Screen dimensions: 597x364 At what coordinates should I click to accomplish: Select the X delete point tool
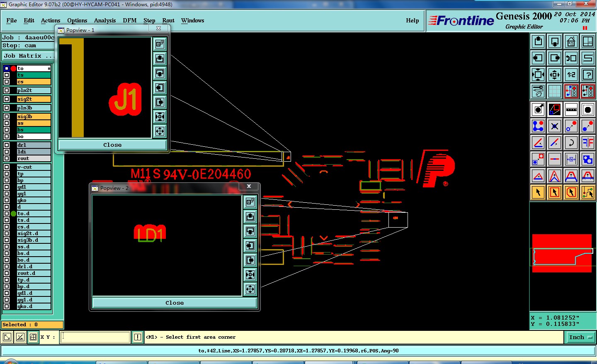pyautogui.click(x=555, y=126)
